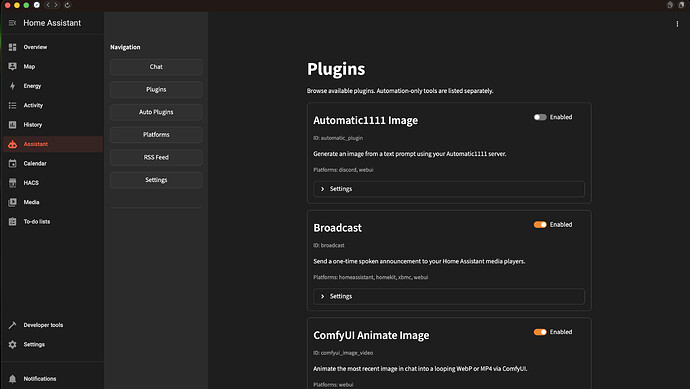Open the RSS Feed navigation button

coord(156,157)
